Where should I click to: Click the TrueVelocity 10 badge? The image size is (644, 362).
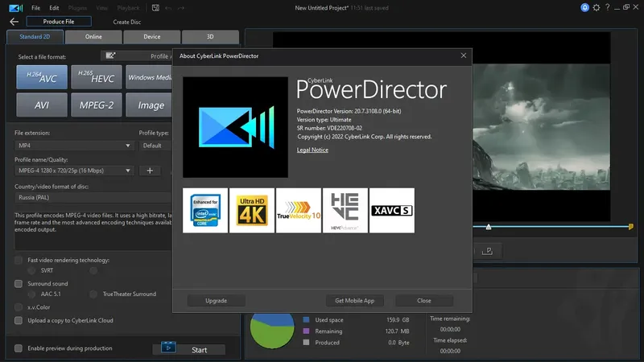coord(299,211)
